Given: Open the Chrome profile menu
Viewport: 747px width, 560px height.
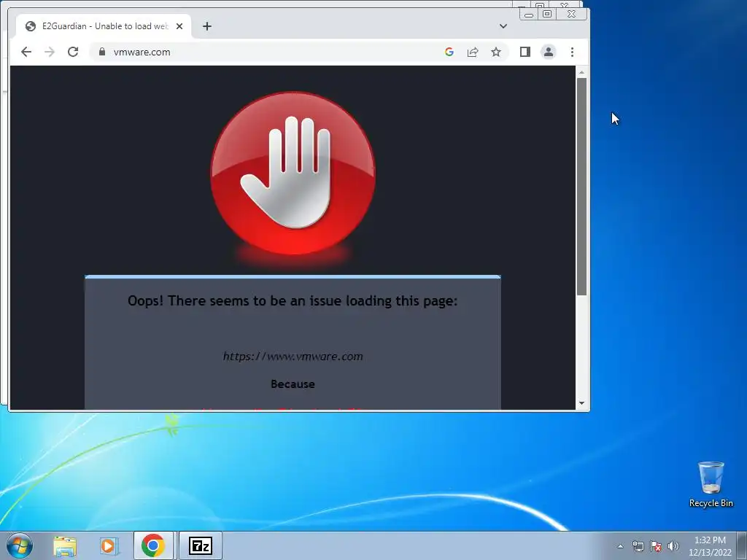Looking at the screenshot, I should click(x=549, y=52).
